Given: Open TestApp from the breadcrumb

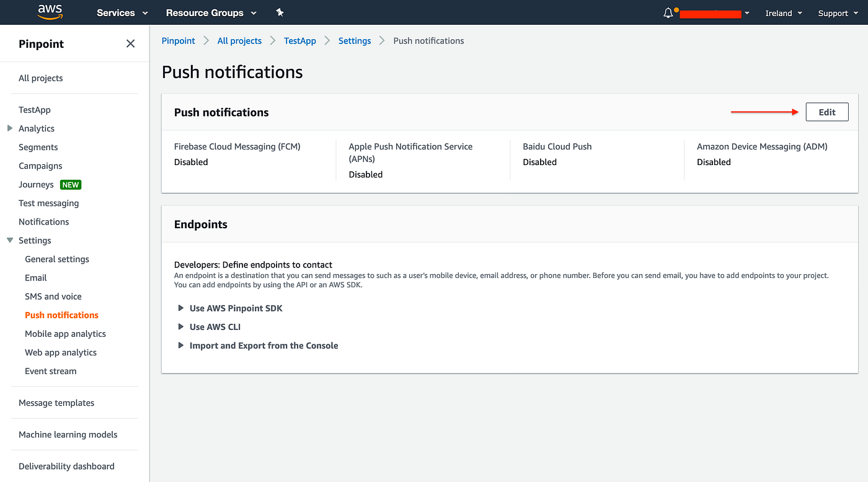Looking at the screenshot, I should (299, 40).
